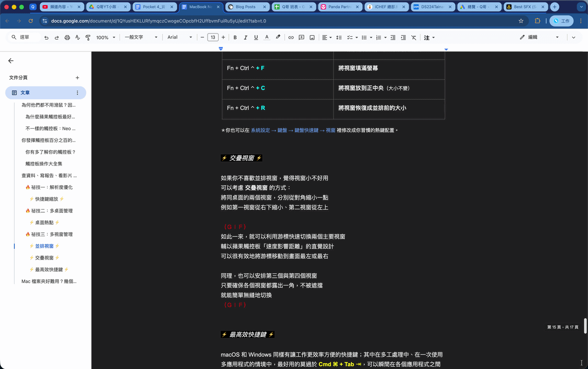The image size is (588, 369).
Task: Open the Arial font dropdown
Action: (179, 37)
